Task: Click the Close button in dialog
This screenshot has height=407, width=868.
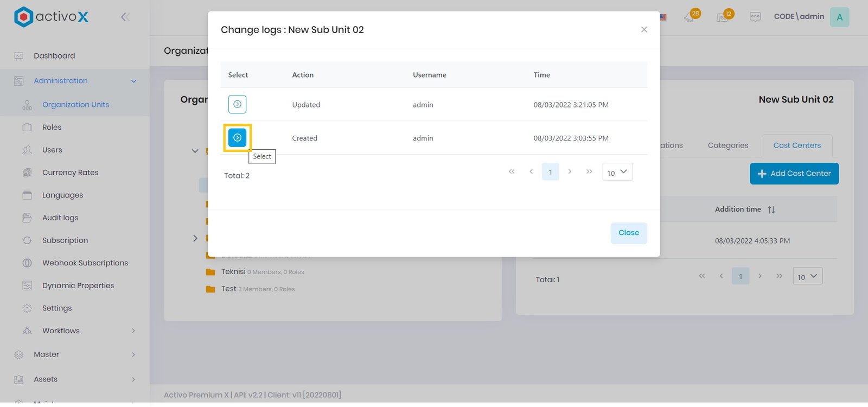Action: 628,233
